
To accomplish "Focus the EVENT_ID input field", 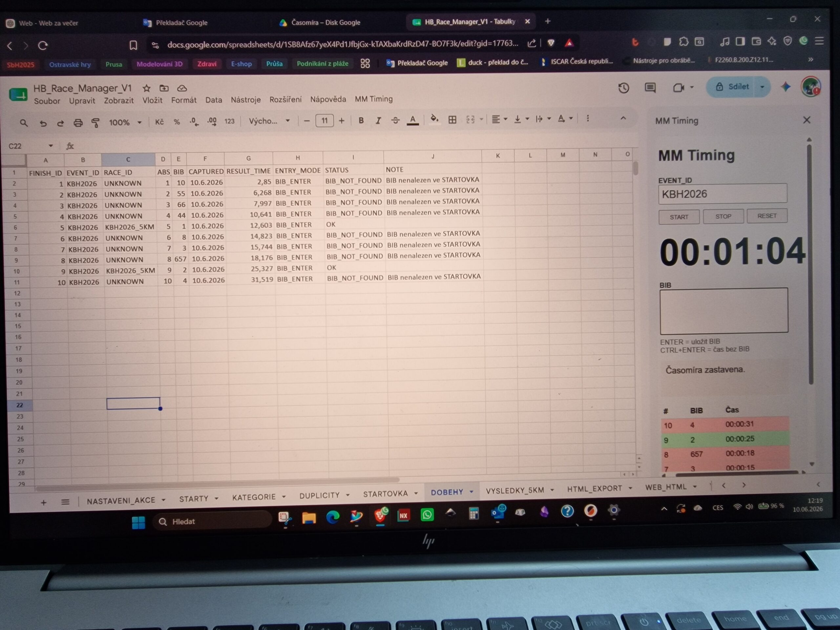I will [722, 194].
